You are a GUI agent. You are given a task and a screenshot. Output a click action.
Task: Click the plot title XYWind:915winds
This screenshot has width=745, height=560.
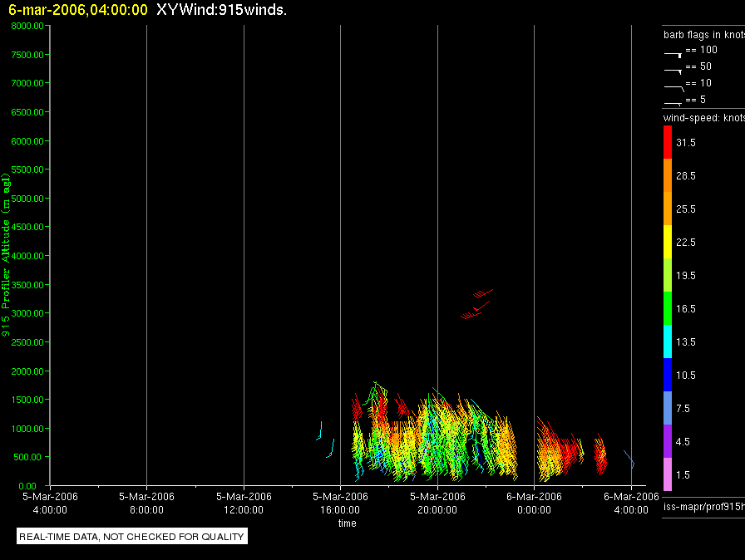[x=221, y=10]
